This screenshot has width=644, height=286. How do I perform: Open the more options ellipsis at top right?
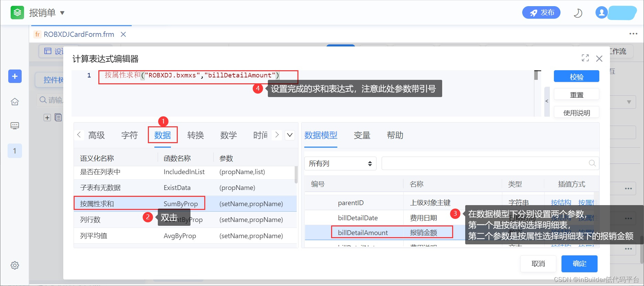point(633,34)
